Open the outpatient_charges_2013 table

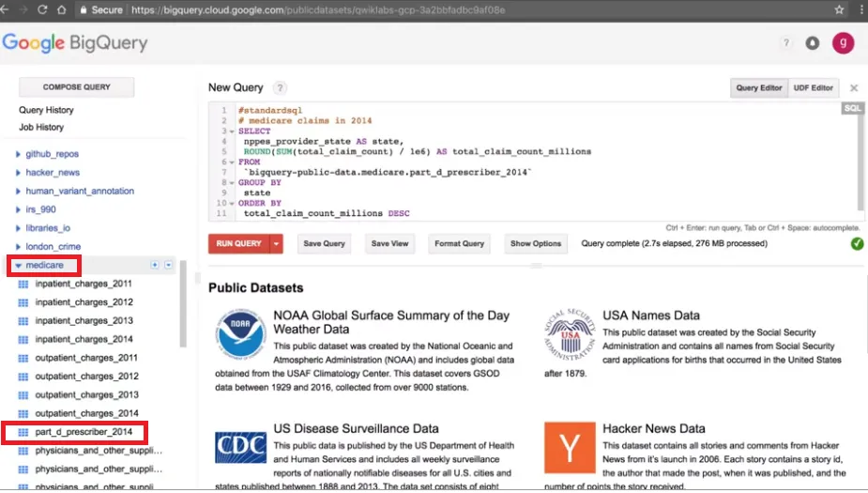[x=87, y=395]
